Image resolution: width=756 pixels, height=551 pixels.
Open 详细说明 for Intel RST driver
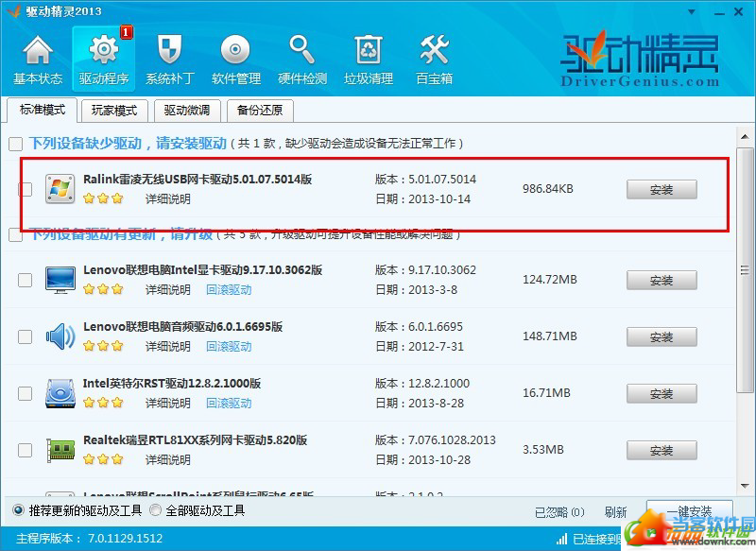pyautogui.click(x=168, y=403)
